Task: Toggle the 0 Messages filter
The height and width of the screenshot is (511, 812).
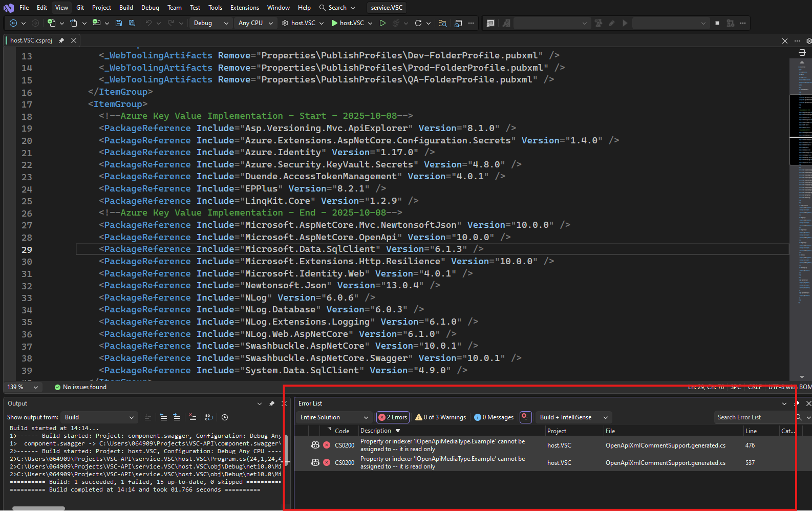Action: point(494,417)
